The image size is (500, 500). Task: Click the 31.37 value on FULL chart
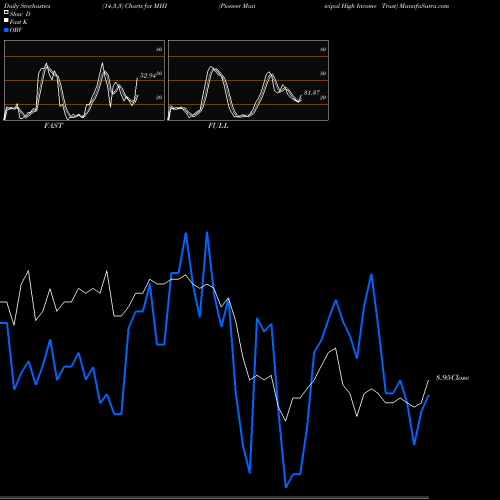[x=312, y=93]
